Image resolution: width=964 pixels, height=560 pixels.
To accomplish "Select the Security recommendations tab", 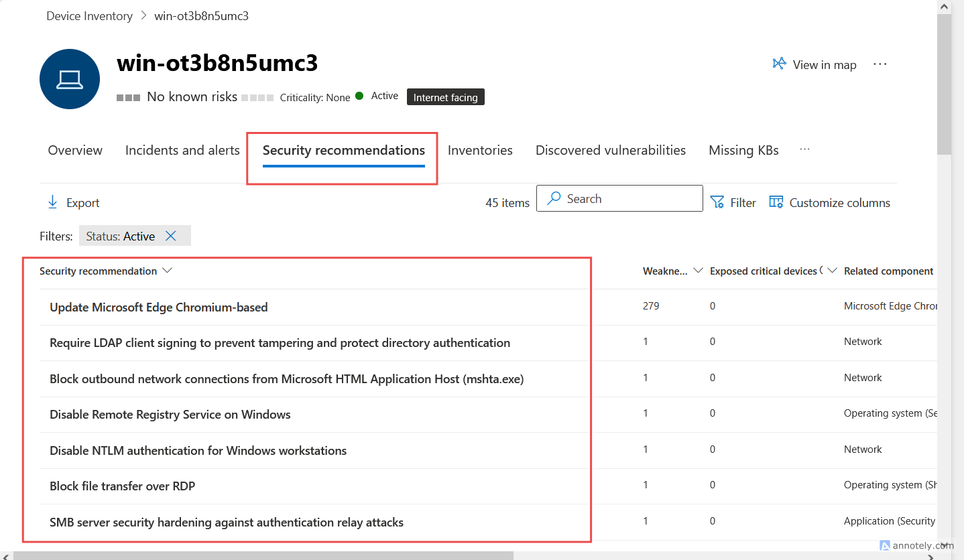I will click(344, 150).
